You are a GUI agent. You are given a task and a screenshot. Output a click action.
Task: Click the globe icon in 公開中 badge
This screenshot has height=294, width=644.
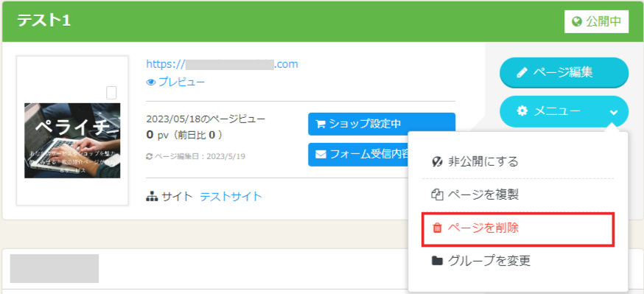[576, 22]
